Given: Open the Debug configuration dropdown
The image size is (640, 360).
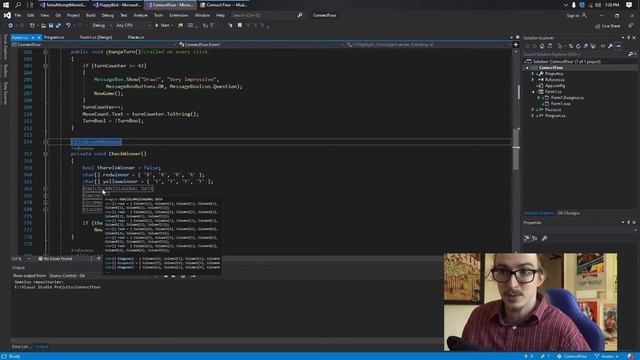Looking at the screenshot, I should (x=101, y=25).
